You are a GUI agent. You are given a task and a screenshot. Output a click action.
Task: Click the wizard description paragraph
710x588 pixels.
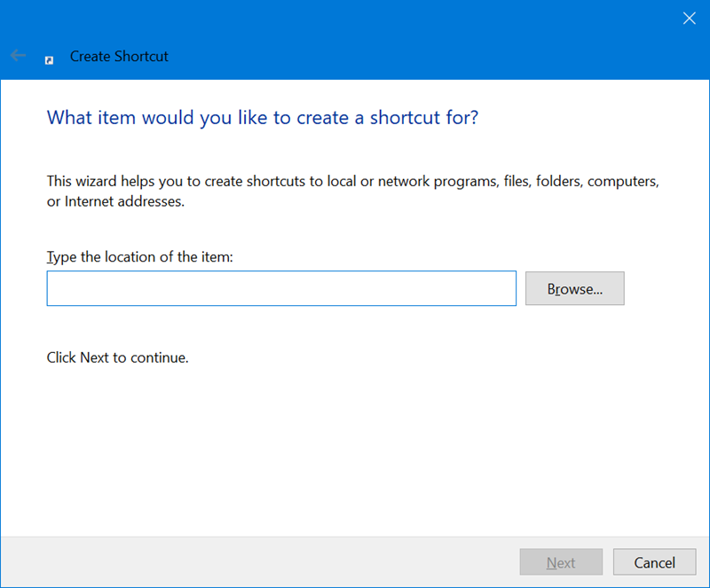352,191
